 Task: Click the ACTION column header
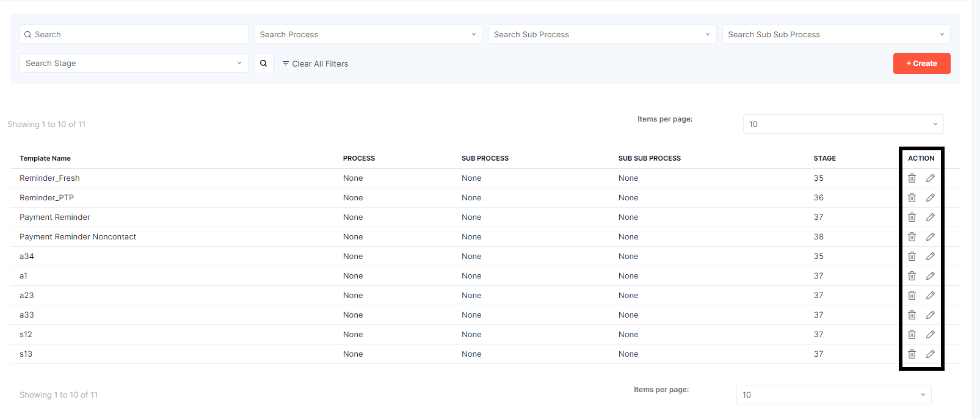click(921, 158)
